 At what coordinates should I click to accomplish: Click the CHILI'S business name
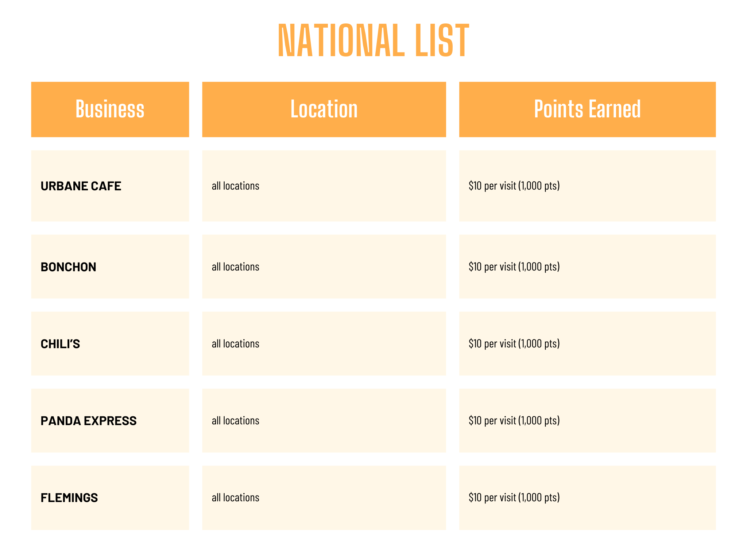60,344
